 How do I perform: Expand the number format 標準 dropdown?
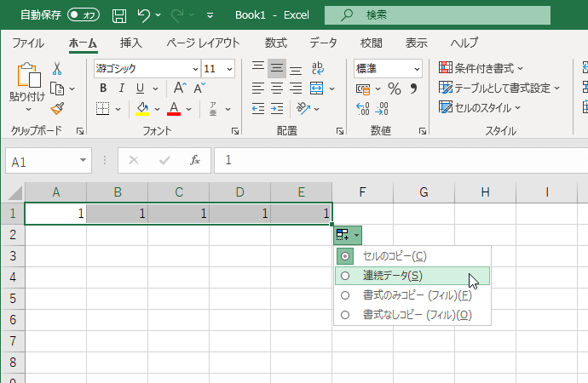(x=417, y=69)
